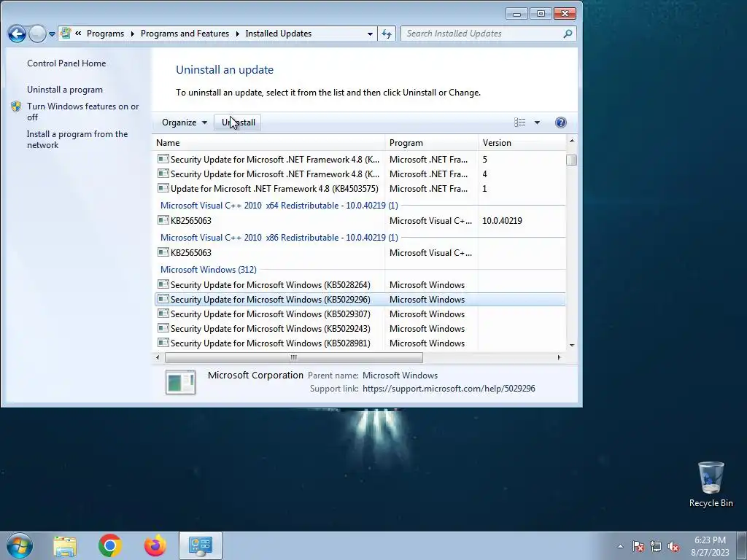Open Uninstall a program link
The image size is (747, 560).
[65, 90]
